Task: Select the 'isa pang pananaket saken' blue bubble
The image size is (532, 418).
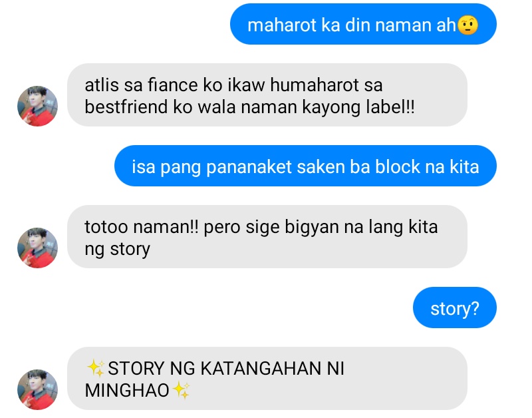Action: click(305, 166)
